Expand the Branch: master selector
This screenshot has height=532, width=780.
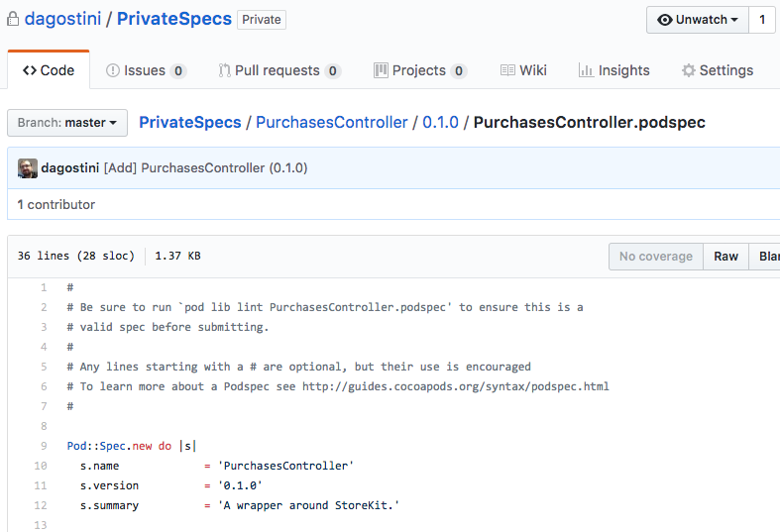67,123
